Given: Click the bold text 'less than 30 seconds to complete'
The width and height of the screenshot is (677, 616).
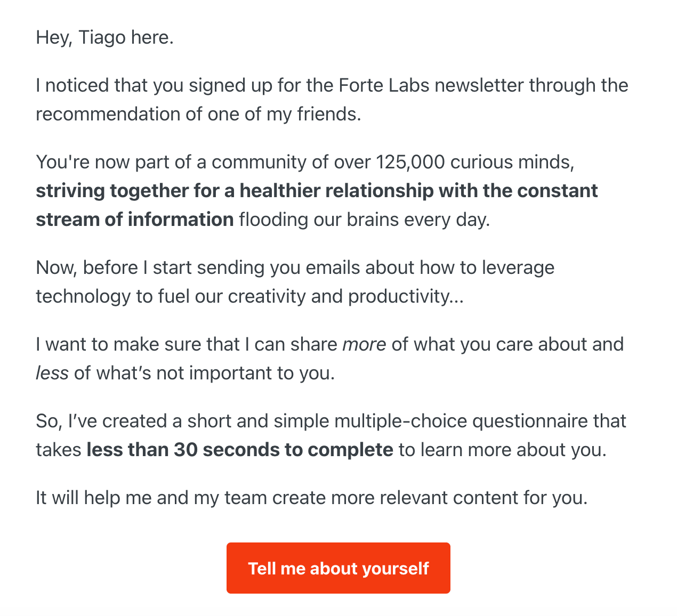Looking at the screenshot, I should [240, 450].
